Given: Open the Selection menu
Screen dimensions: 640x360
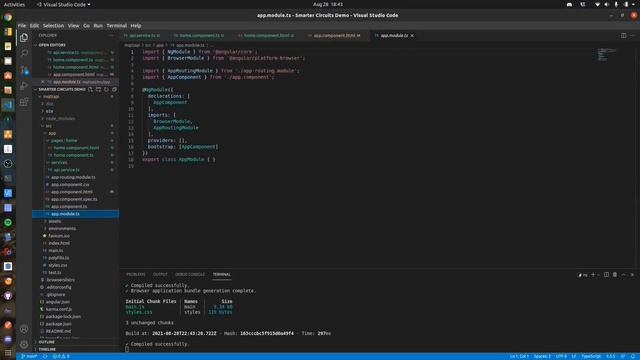Looking at the screenshot, I should click(x=53, y=25).
